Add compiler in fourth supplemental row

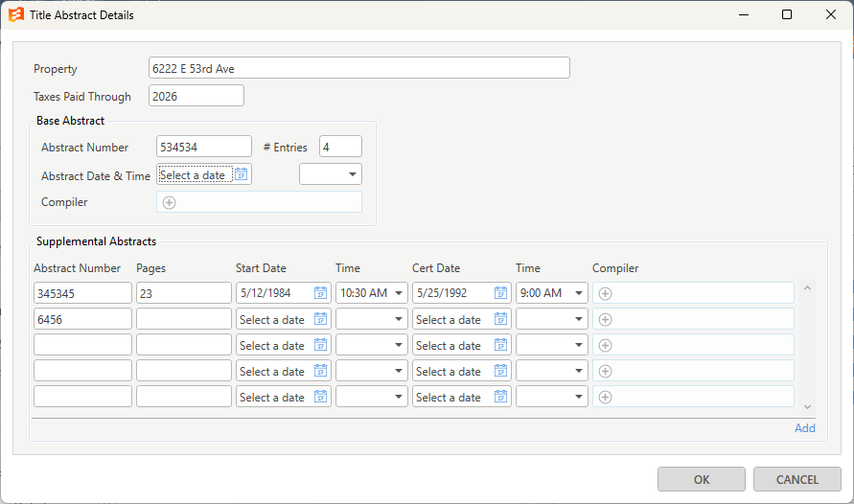point(605,371)
